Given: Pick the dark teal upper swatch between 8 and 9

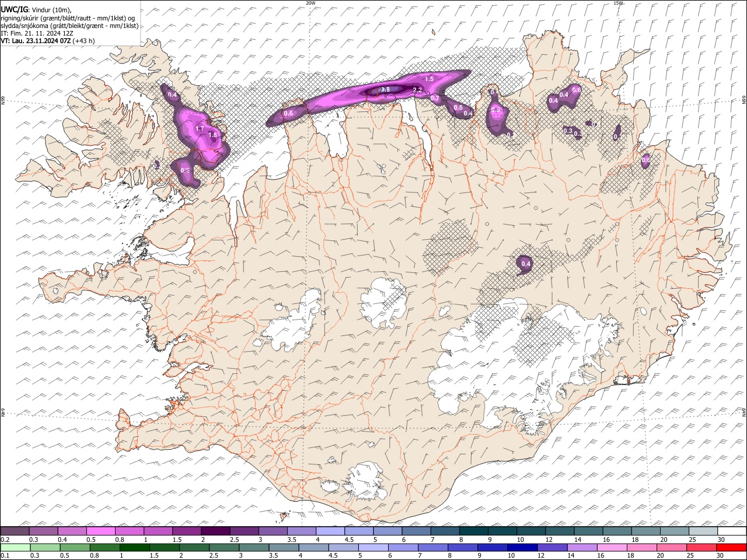Looking at the screenshot, I should (x=474, y=531).
